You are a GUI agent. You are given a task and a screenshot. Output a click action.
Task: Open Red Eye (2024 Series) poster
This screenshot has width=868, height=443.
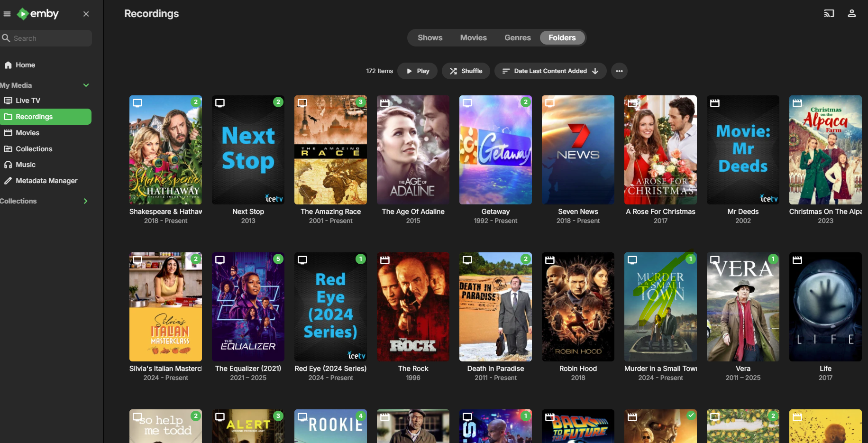(331, 307)
